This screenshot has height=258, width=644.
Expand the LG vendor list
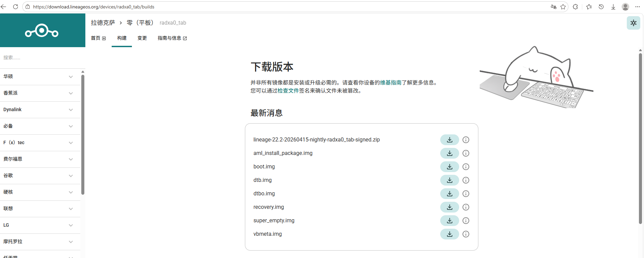pyautogui.click(x=40, y=225)
